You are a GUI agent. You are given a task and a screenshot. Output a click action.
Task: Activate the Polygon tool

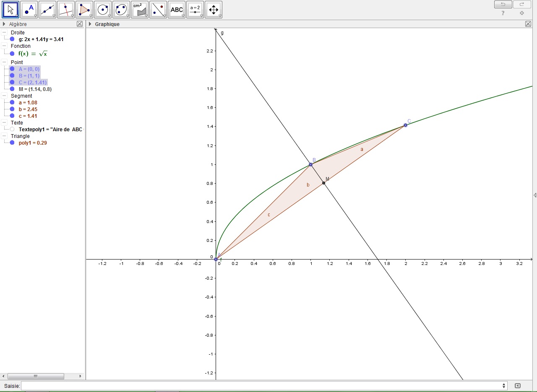point(84,10)
